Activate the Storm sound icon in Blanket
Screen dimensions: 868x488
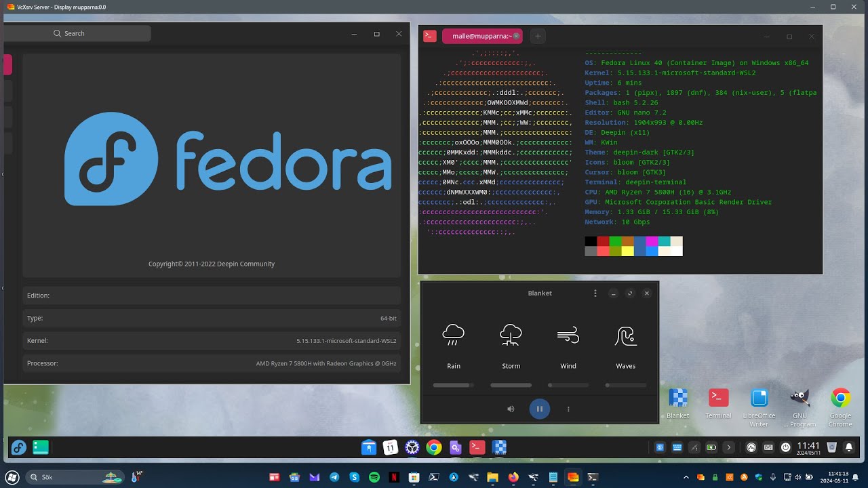point(511,335)
